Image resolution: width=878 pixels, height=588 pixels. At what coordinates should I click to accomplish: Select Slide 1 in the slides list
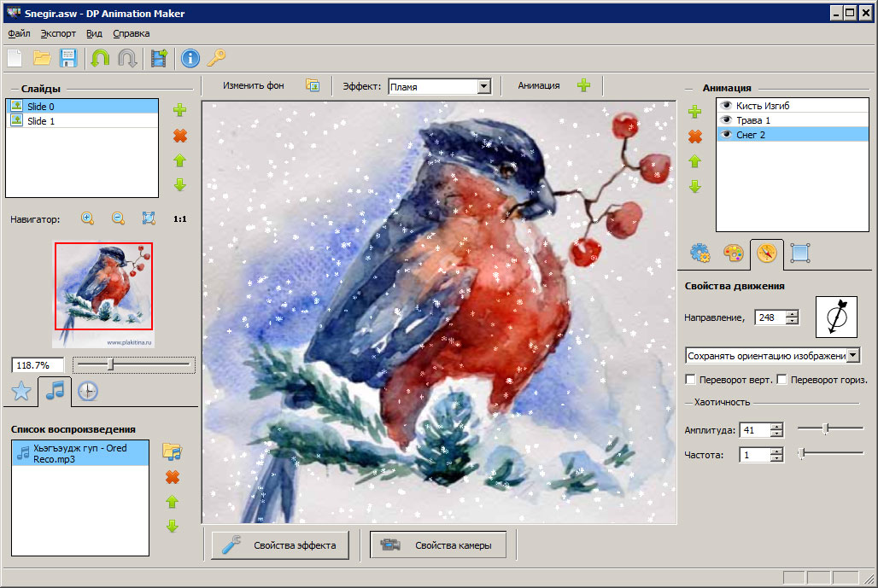click(82, 121)
